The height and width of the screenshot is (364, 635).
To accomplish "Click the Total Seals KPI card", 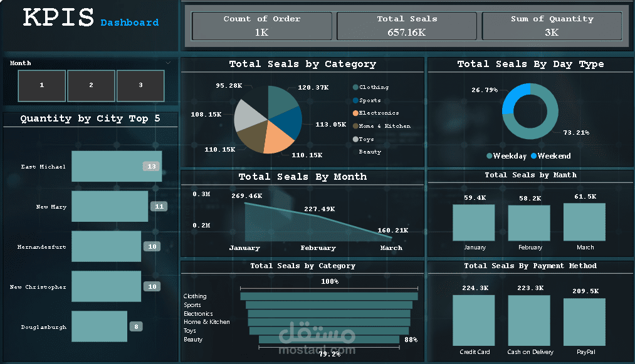I will coord(406,26).
